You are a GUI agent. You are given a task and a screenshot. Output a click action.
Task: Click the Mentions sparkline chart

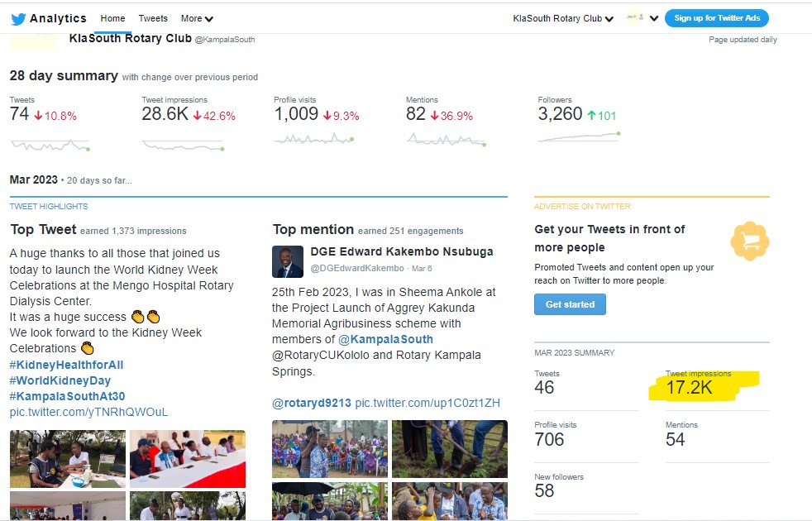446,139
